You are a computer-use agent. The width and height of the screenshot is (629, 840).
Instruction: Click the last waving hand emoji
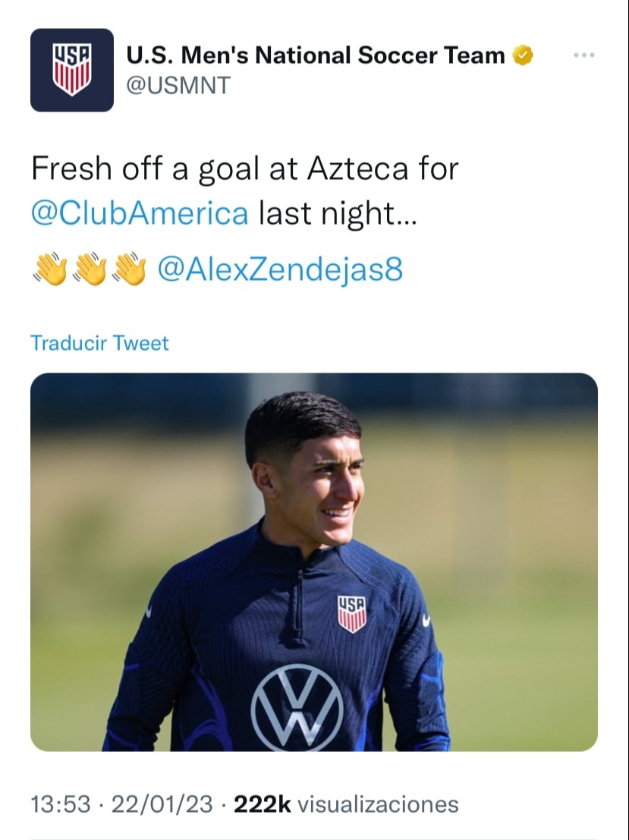click(128, 269)
